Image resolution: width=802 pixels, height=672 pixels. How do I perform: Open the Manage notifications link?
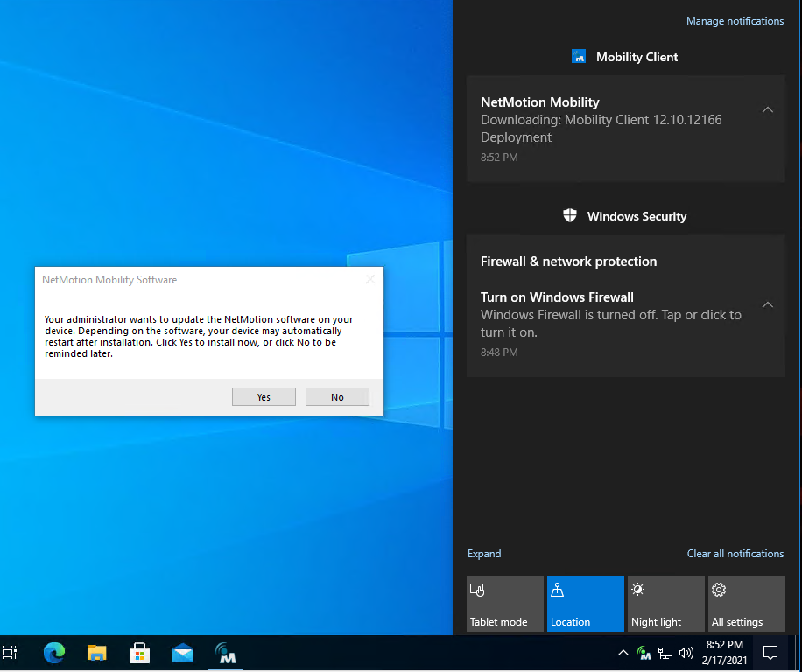[x=735, y=21]
